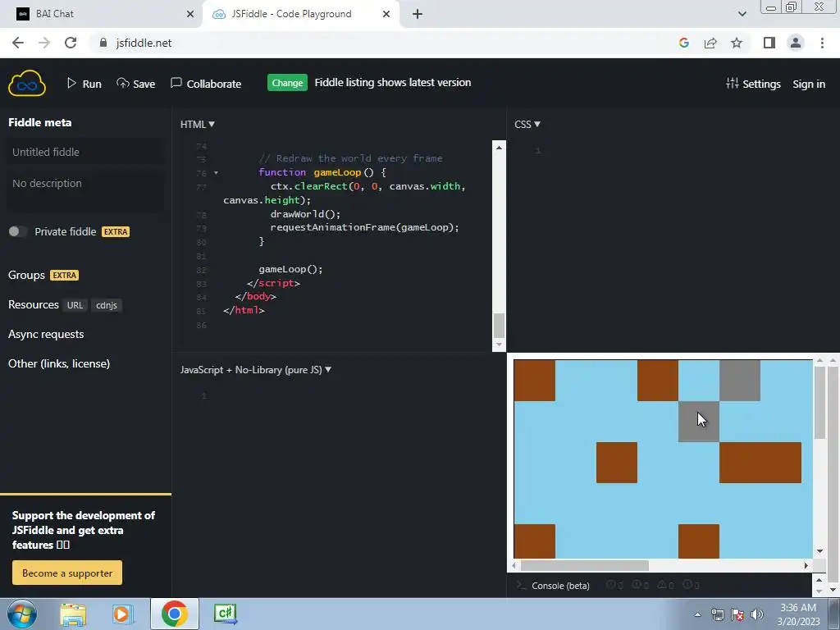The height and width of the screenshot is (630, 840).
Task: Click the result horizontal scrollbar thumb
Action: (584, 566)
